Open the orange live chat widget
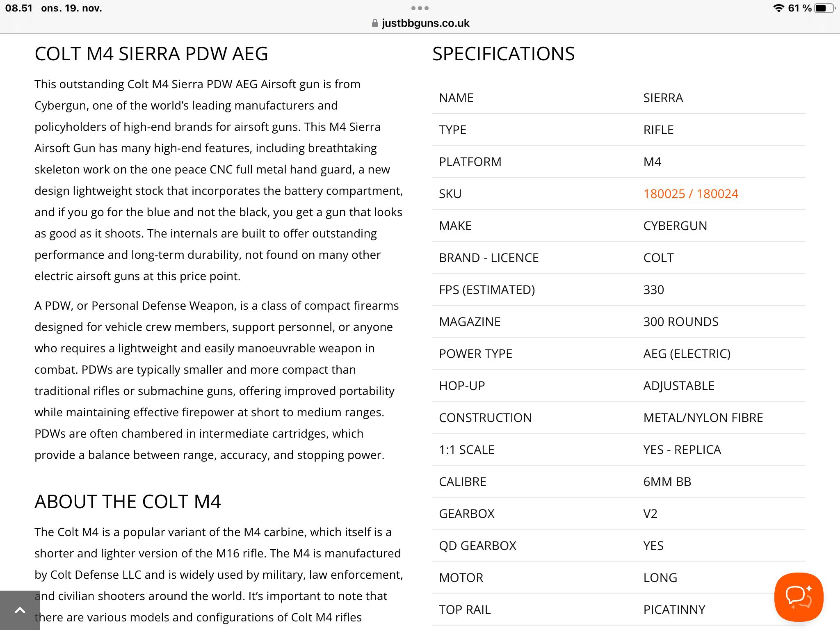The image size is (840, 630). click(x=798, y=597)
